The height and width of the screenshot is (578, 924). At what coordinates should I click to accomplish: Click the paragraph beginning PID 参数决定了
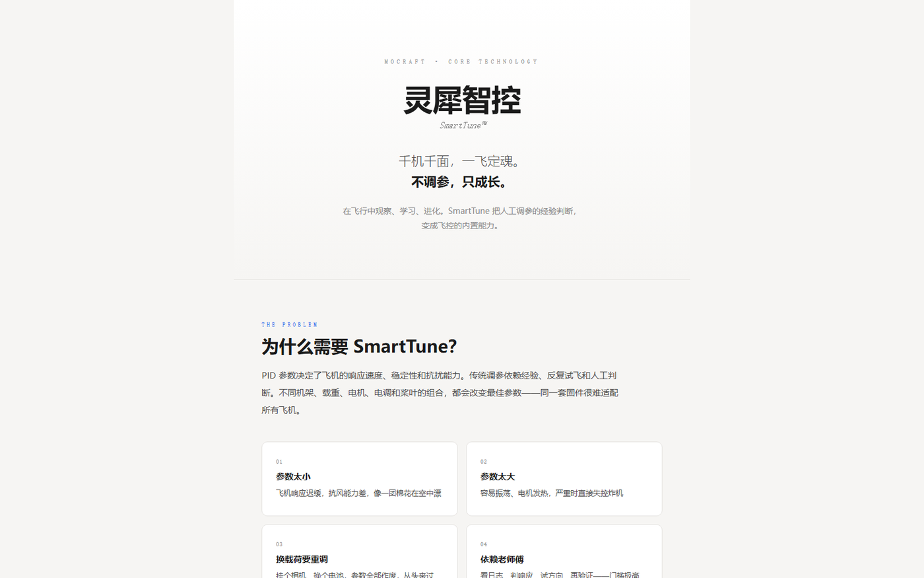pyautogui.click(x=440, y=392)
